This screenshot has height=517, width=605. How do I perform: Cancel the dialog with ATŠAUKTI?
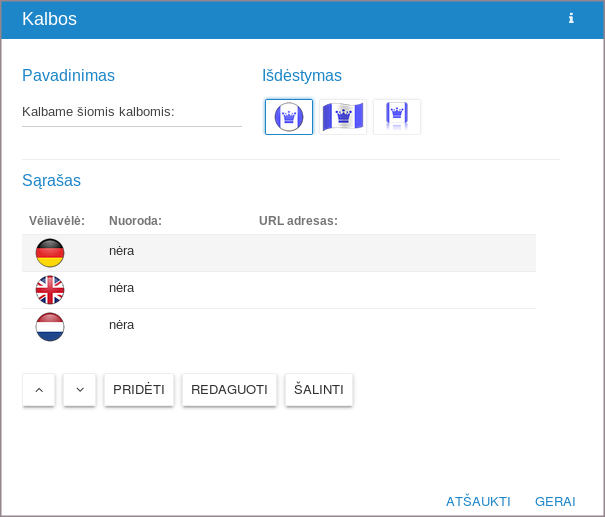click(478, 501)
